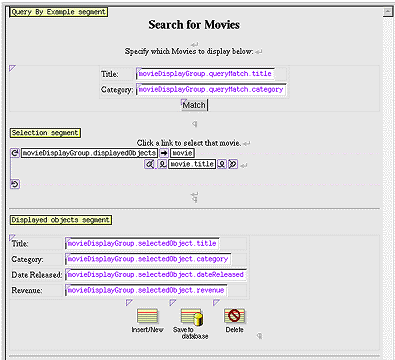Click the queryMatch.category text field

coord(211,89)
